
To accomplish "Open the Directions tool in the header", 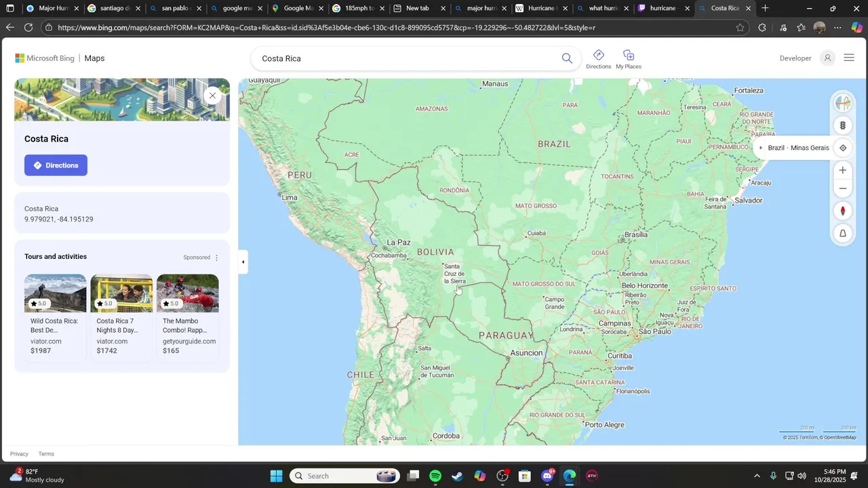I will coord(598,59).
